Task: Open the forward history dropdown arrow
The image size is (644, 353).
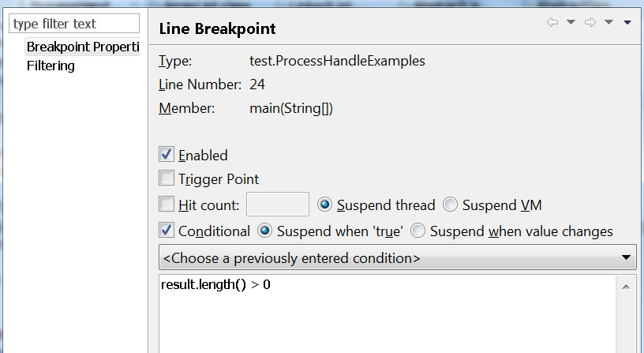Action: pos(608,22)
